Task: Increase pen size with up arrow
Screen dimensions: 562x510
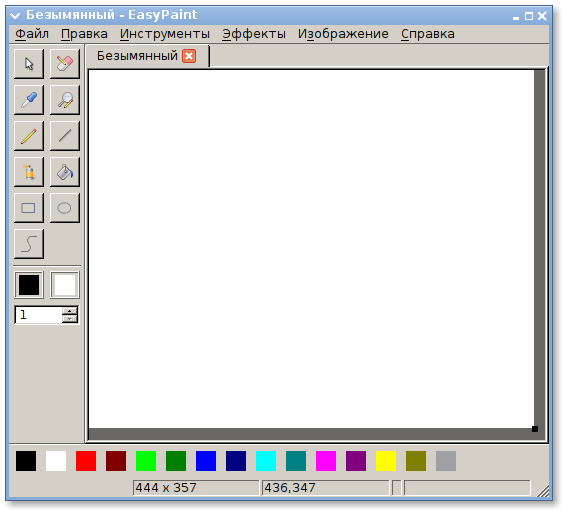Action: (x=70, y=311)
